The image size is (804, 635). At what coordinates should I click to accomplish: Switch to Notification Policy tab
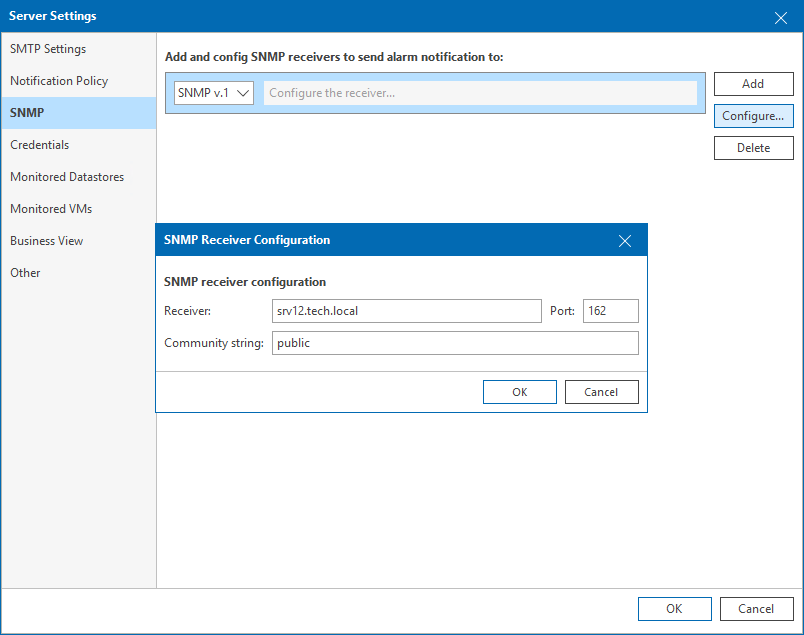click(59, 81)
